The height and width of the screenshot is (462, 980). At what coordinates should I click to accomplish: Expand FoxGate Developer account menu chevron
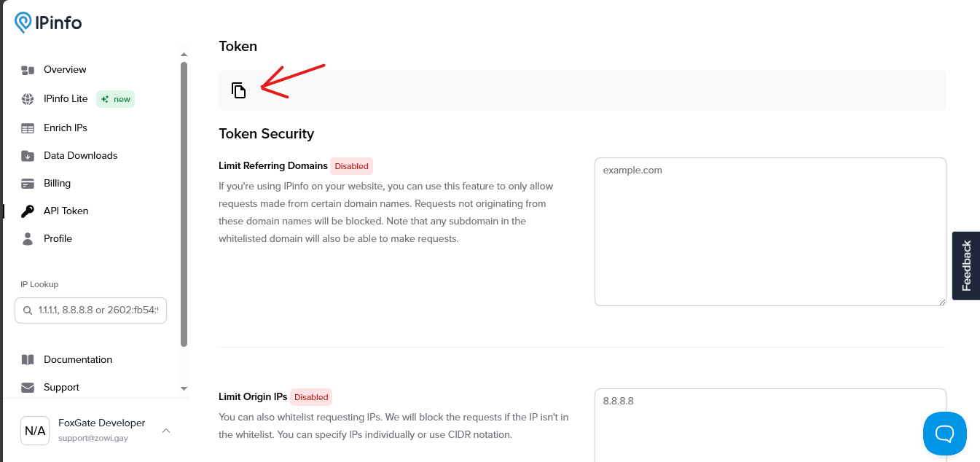(x=166, y=431)
